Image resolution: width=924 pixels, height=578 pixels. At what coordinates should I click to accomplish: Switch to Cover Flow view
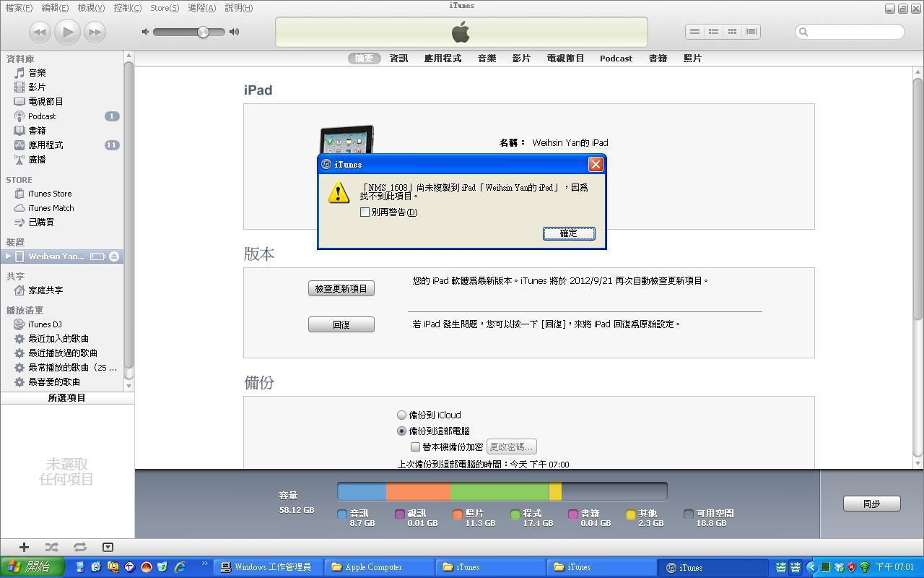[x=751, y=32]
